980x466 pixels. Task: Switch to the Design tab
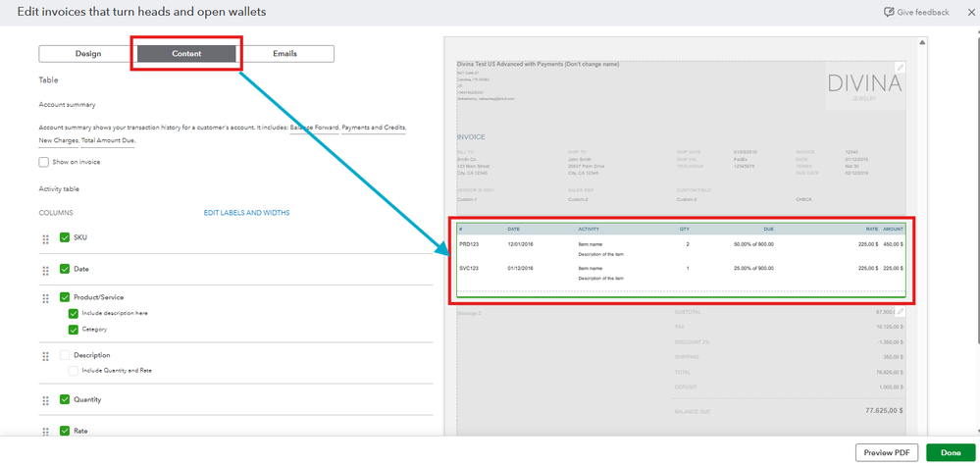point(88,54)
